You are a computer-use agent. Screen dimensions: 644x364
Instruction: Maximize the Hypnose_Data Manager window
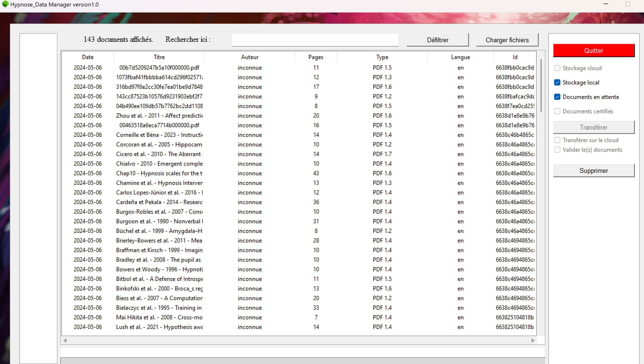coord(627,4)
